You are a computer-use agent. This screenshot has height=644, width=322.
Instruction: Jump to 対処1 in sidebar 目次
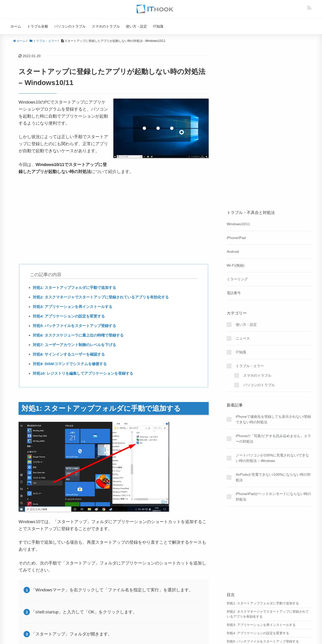click(263, 603)
